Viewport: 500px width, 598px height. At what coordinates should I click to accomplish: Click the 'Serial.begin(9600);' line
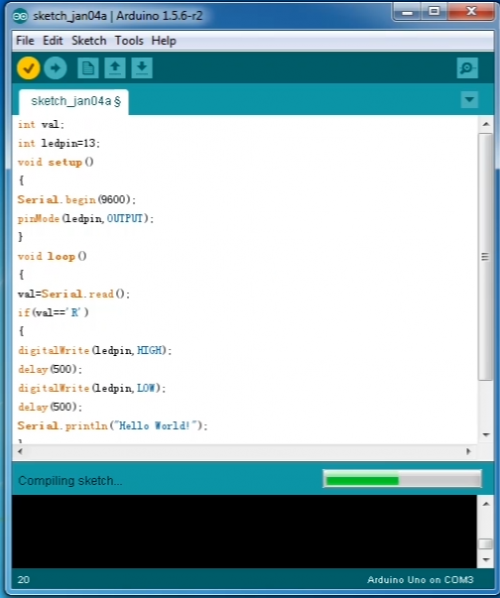76,199
